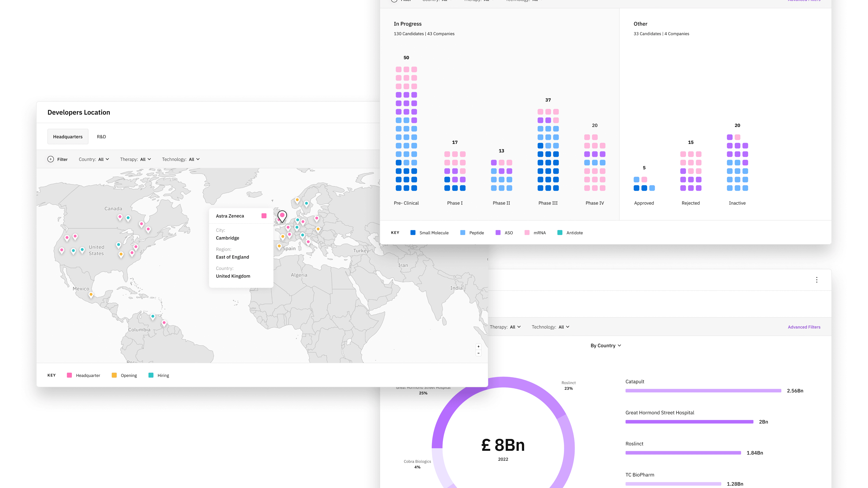Click the map zoom out minus button

click(x=479, y=353)
